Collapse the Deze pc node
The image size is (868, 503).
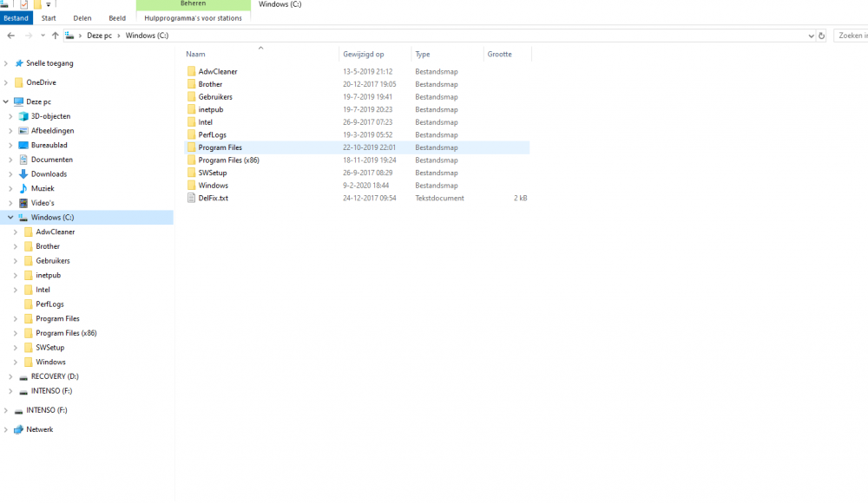6,101
